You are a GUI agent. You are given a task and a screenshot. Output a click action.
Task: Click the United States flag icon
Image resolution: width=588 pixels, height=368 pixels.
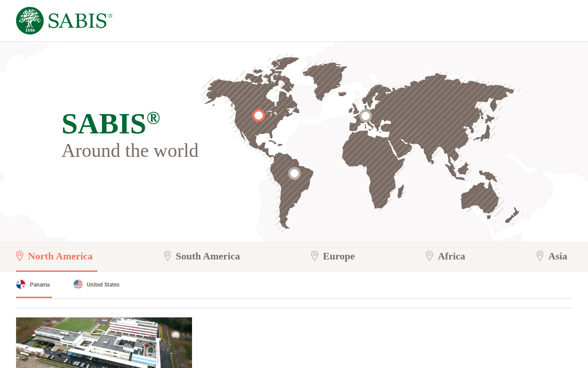click(x=78, y=284)
